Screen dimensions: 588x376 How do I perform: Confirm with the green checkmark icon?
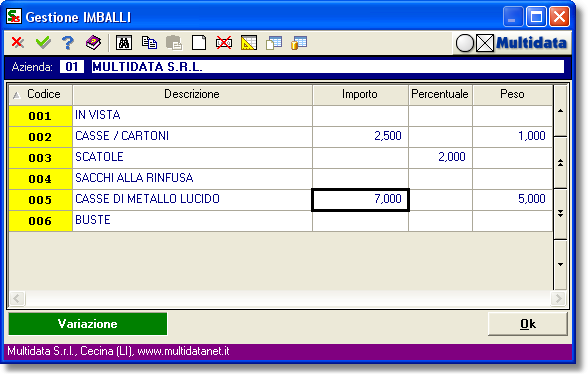[x=43, y=42]
